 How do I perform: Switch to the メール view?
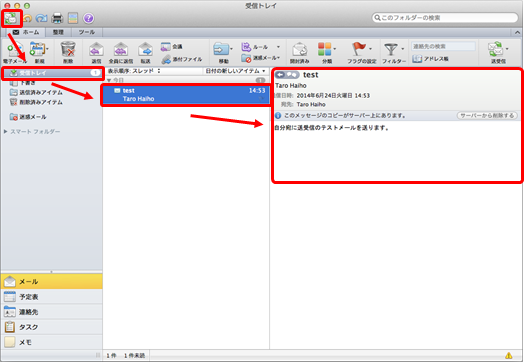pyautogui.click(x=52, y=281)
